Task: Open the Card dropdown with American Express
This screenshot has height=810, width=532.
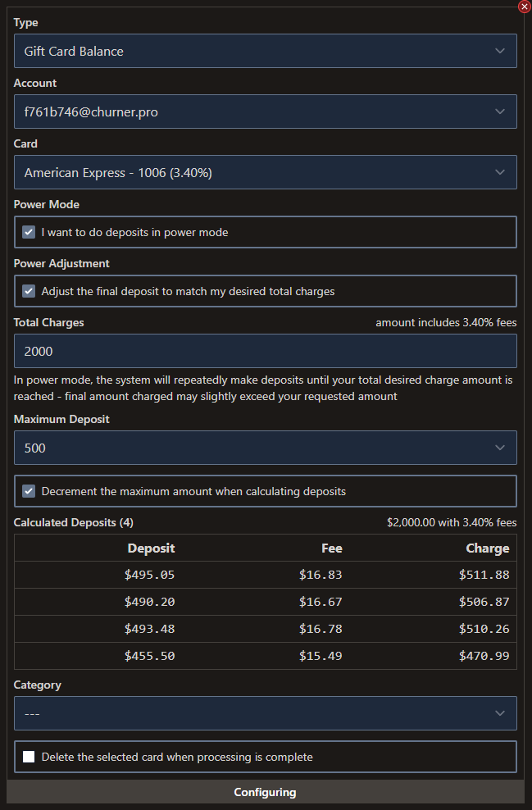Action: point(265,172)
